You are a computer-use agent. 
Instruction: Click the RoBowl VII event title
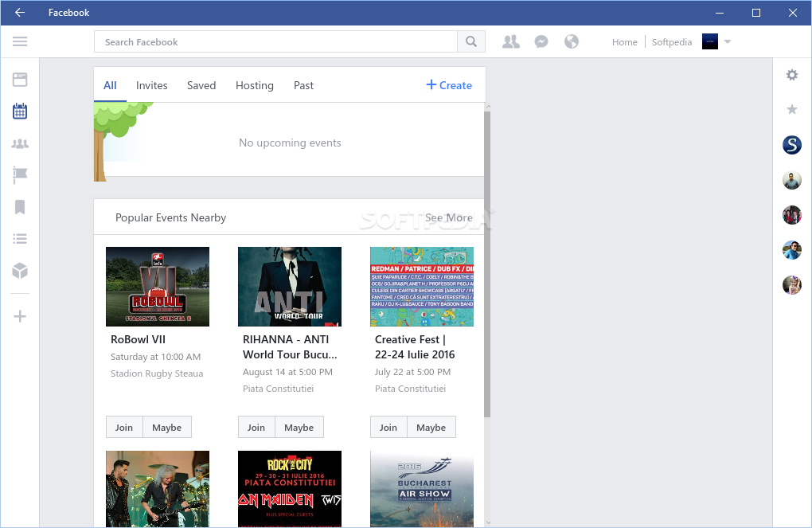click(138, 339)
